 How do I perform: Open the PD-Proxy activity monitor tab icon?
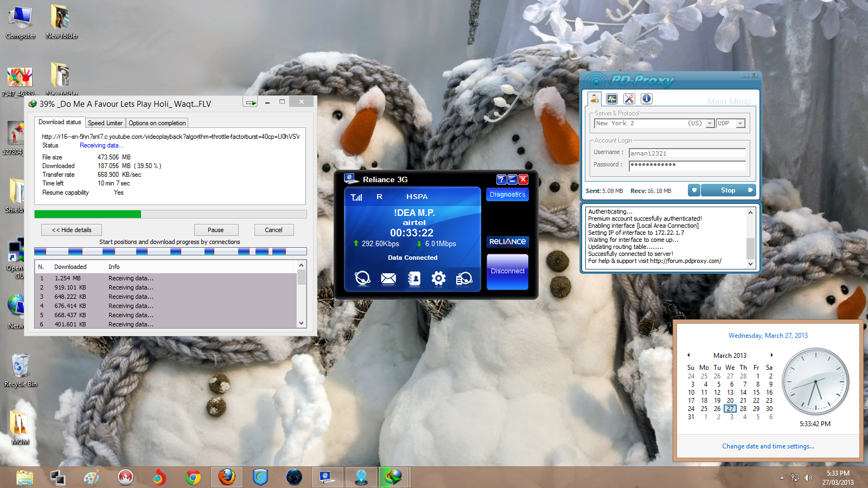click(x=612, y=99)
